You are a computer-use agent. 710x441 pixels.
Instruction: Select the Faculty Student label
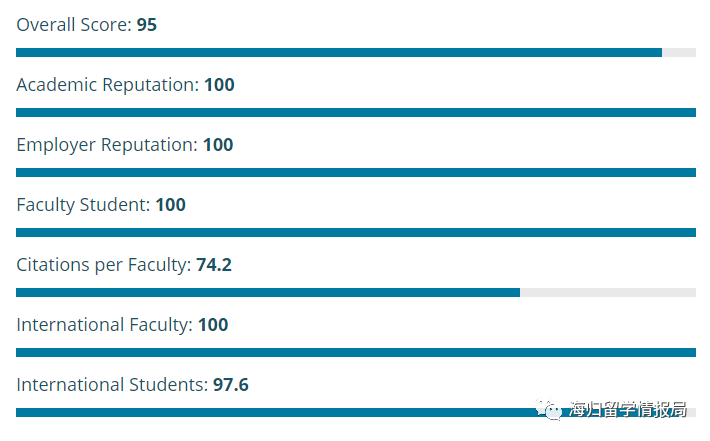(83, 205)
